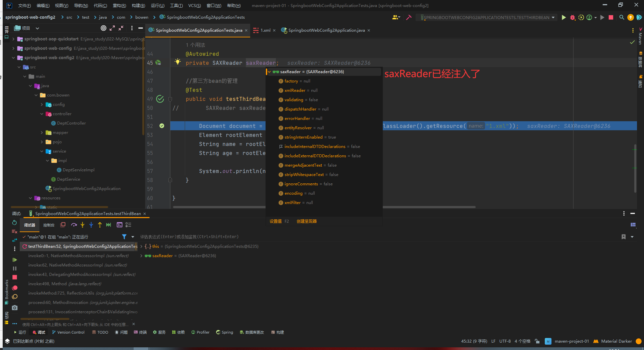Step into with yellow down arrow
The height and width of the screenshot is (350, 644).
83,225
